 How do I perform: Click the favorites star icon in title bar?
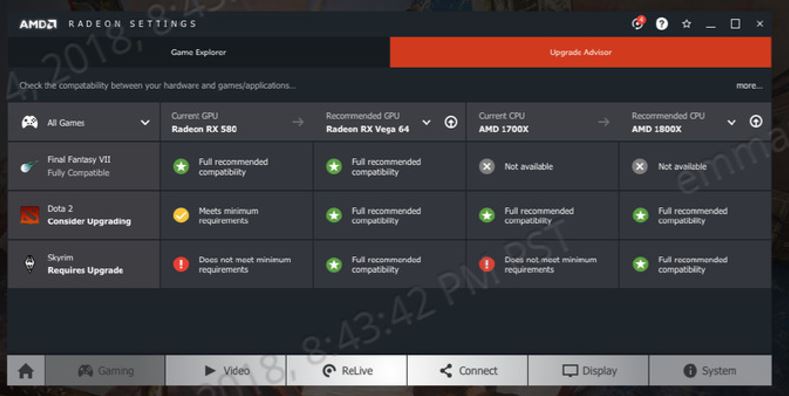coord(686,24)
